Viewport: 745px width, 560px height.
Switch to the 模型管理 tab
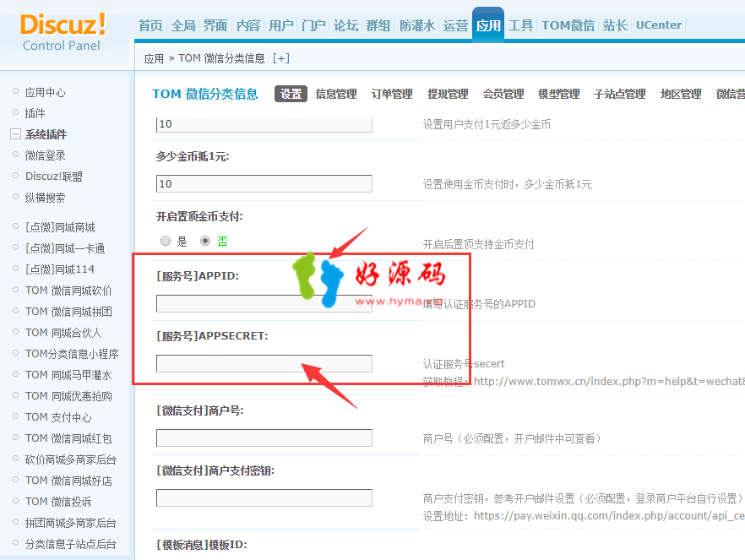click(x=559, y=94)
